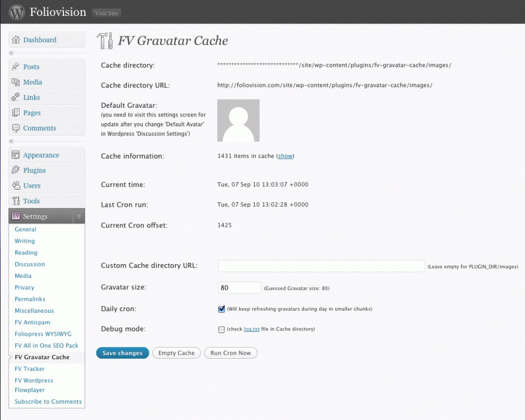
Task: Open the Permalinks settings submenu item
Action: [x=30, y=299]
